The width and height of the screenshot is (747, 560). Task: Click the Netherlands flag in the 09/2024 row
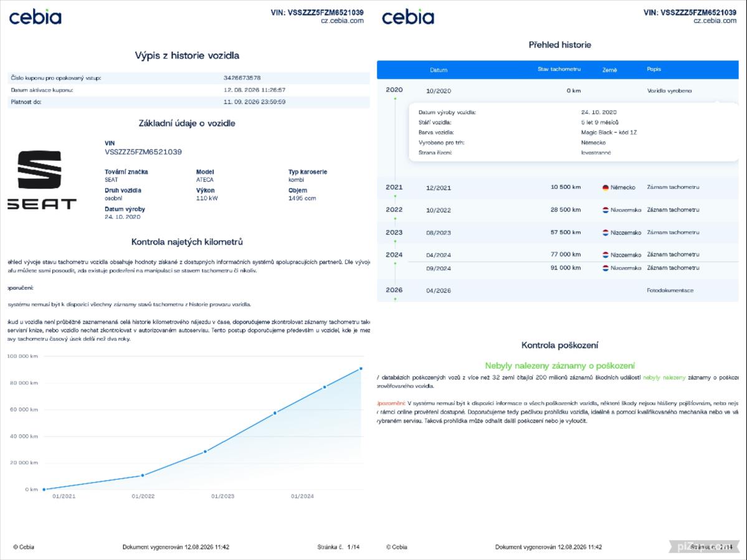tap(606, 268)
